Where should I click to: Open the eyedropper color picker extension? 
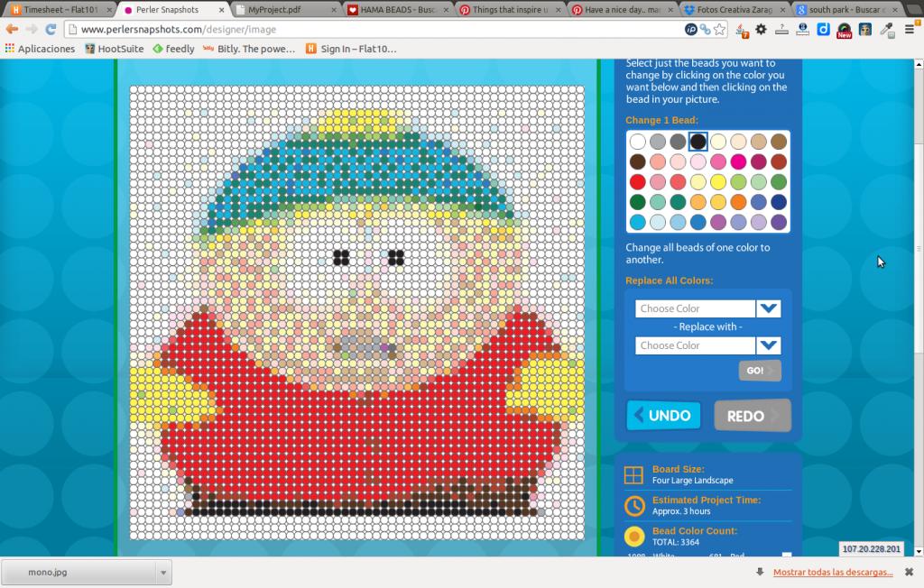pyautogui.click(x=886, y=29)
